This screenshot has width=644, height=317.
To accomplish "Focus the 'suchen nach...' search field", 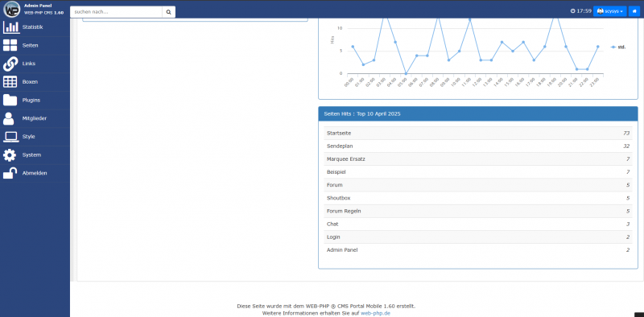I will [116, 12].
